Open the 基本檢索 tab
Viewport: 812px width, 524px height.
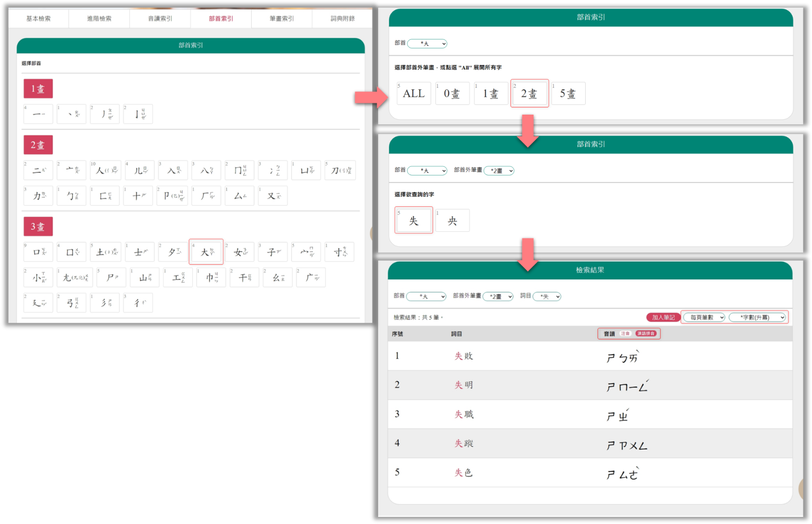click(39, 18)
